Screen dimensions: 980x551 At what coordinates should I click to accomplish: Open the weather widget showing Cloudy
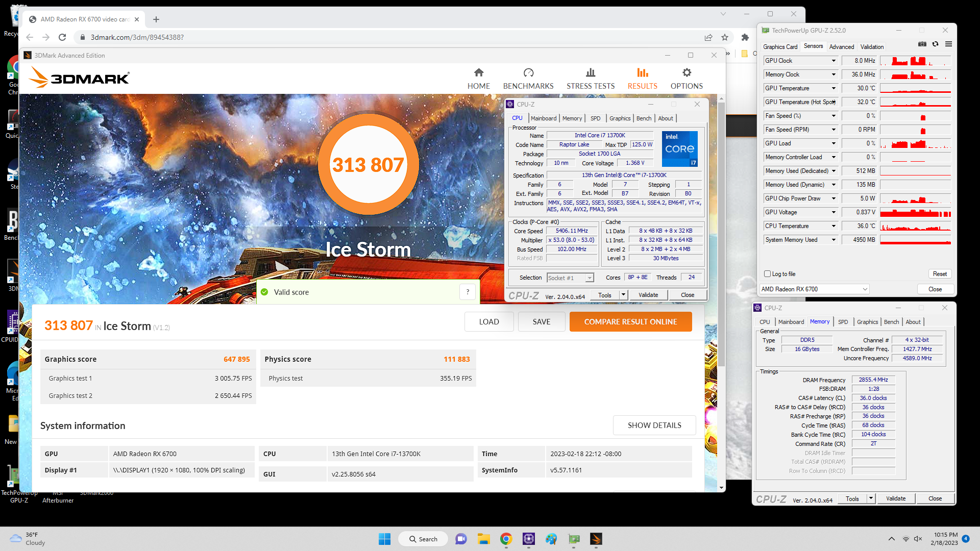pos(28,539)
